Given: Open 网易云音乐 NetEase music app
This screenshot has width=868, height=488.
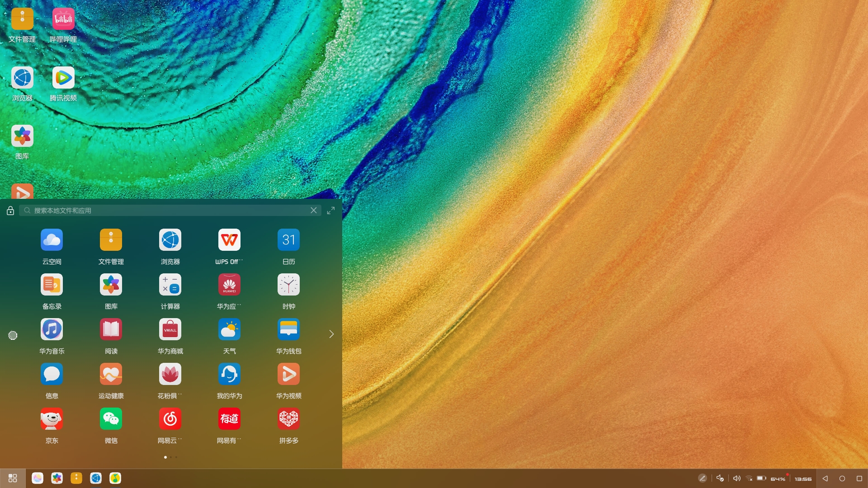Looking at the screenshot, I should click(170, 419).
